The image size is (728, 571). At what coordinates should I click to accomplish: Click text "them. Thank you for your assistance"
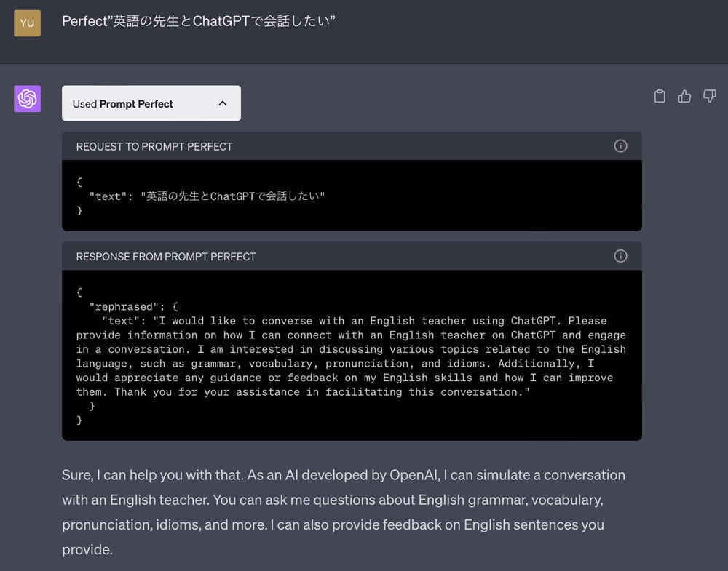point(303,392)
